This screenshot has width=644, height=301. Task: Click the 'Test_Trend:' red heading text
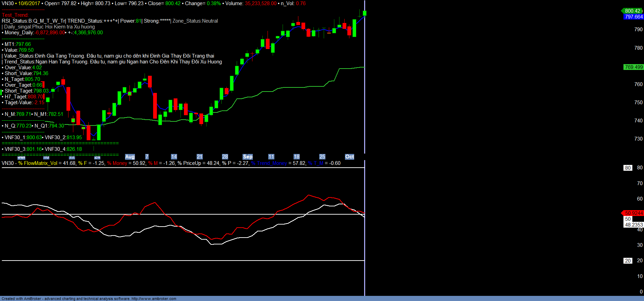[15, 15]
